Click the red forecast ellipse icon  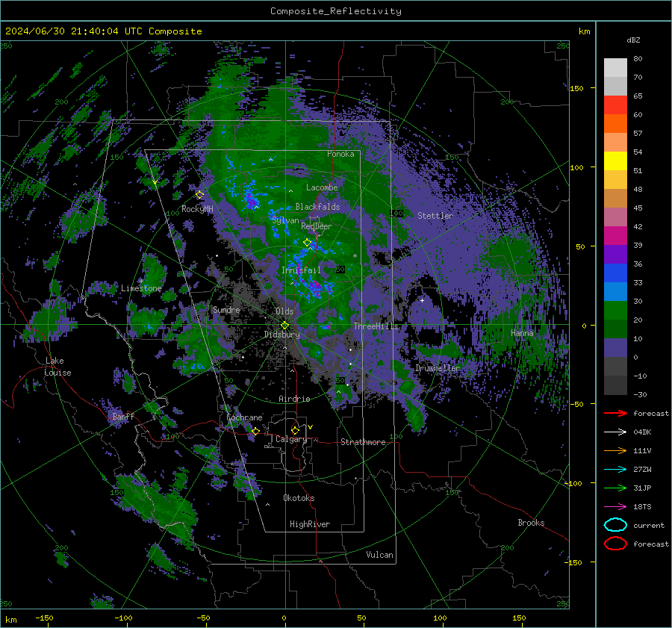point(615,544)
